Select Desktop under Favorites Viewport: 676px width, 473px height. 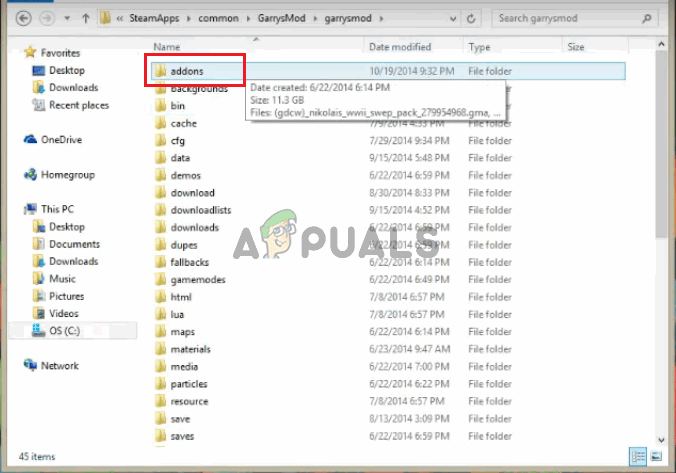[67, 70]
